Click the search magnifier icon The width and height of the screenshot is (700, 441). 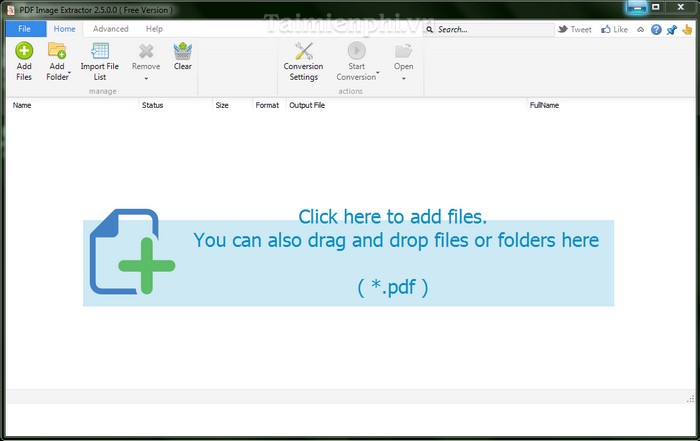tap(429, 29)
